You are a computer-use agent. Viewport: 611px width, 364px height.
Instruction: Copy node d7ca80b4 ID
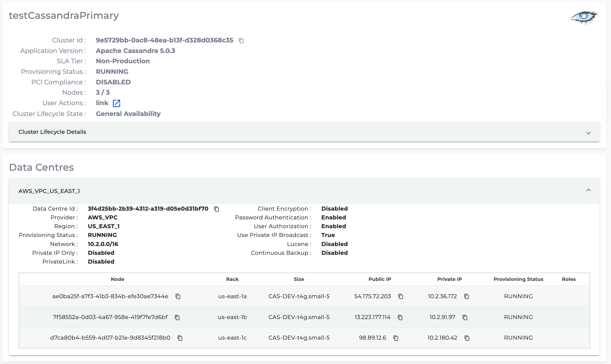pos(180,338)
